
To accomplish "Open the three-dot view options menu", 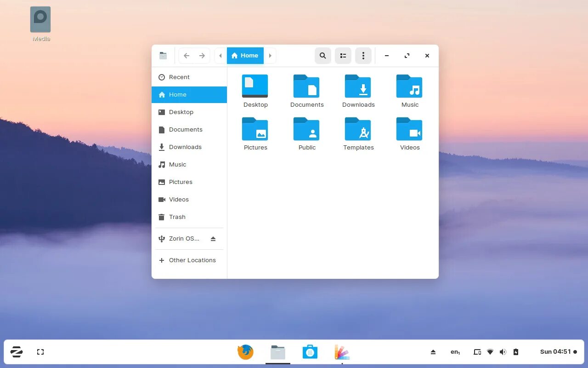I will 363,56.
